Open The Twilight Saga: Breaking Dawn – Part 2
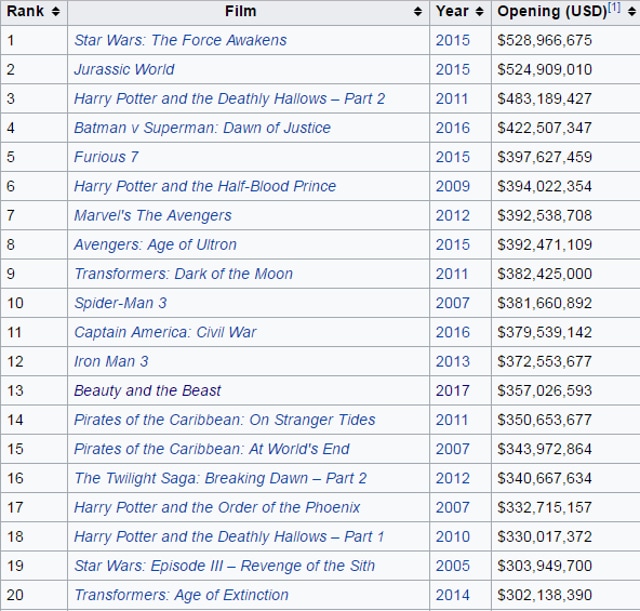640x611 pixels. point(220,478)
